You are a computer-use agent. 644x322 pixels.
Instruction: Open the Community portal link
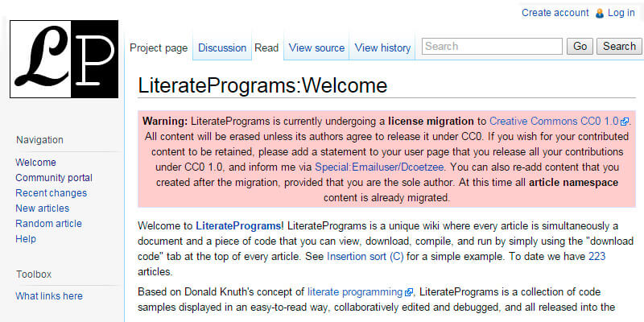(54, 178)
